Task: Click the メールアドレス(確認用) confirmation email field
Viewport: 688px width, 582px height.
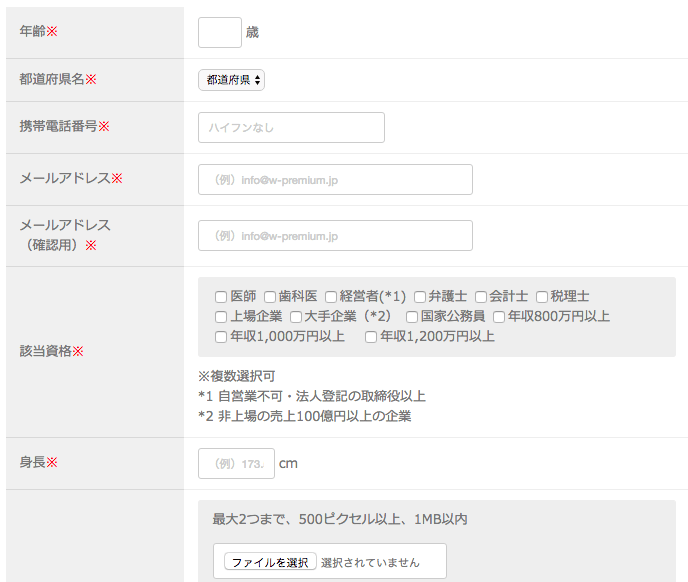Action: click(x=335, y=236)
